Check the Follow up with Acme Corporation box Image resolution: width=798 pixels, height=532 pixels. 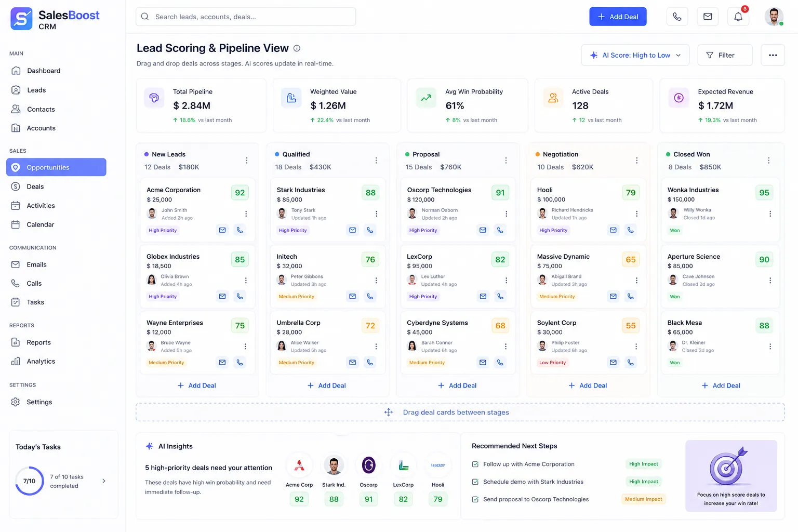click(475, 464)
